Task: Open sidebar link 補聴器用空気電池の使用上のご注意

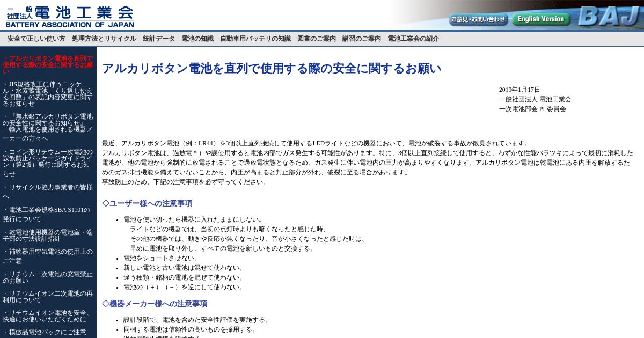Action: coord(48,256)
